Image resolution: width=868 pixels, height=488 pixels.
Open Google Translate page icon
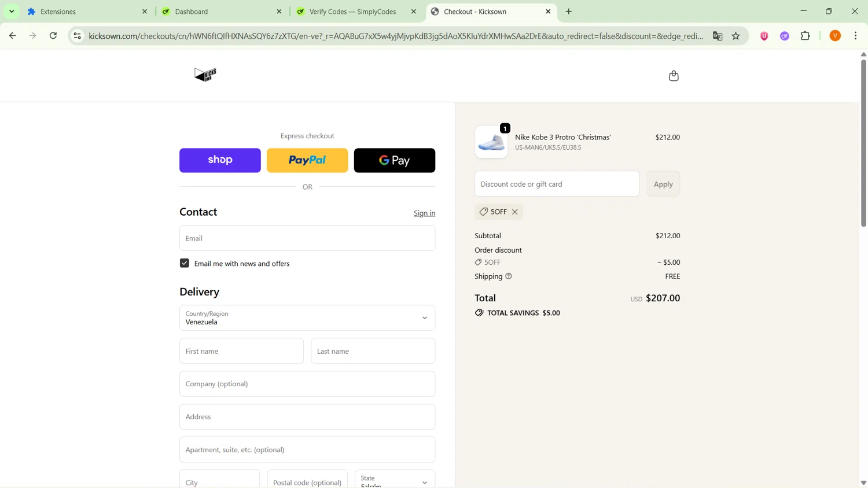[x=718, y=36]
